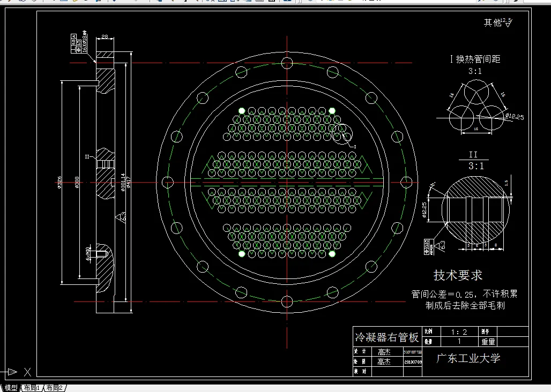Click the note 管间公差=0.25，不许积累
Image resolution: width=551 pixels, height=392 pixels.
(464, 294)
